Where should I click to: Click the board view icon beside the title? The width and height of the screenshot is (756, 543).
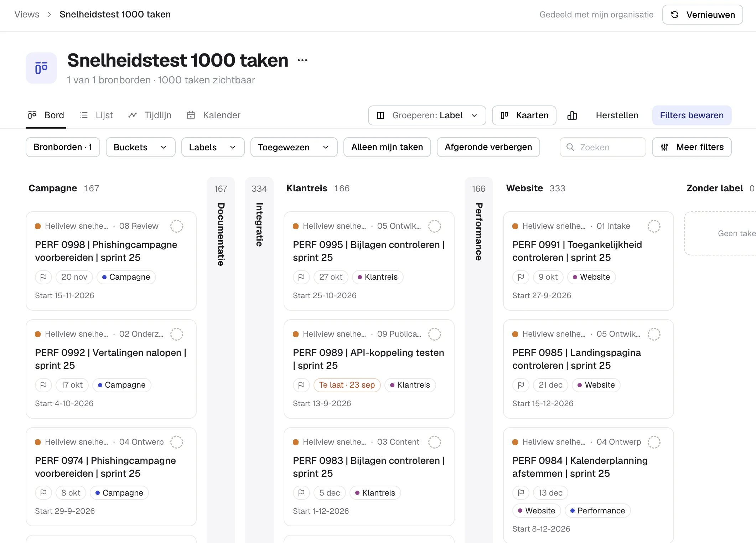tap(41, 68)
